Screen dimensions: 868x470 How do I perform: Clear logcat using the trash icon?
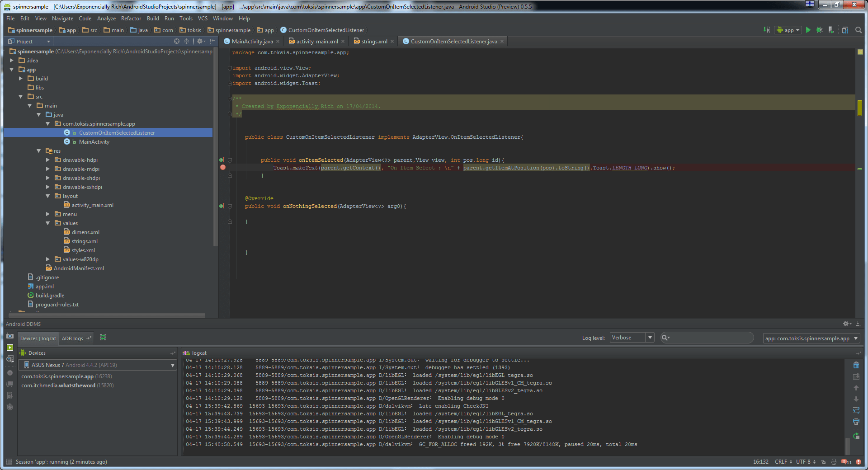coord(856,365)
